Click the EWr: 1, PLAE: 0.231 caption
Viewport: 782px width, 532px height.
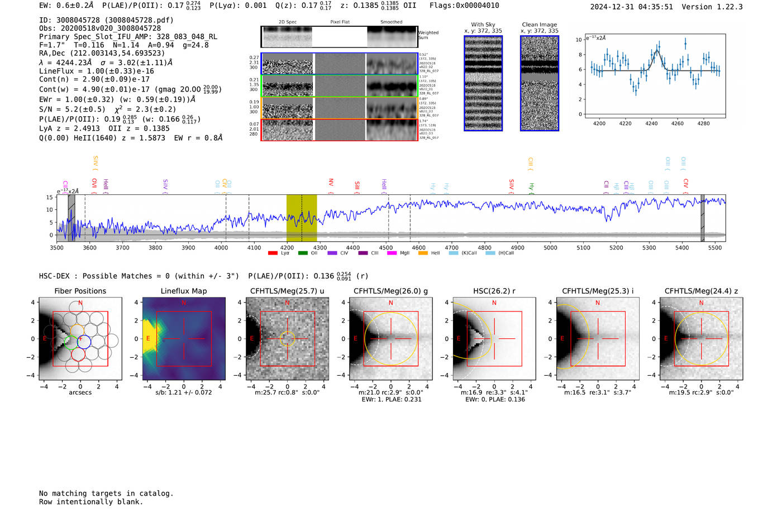[391, 399]
